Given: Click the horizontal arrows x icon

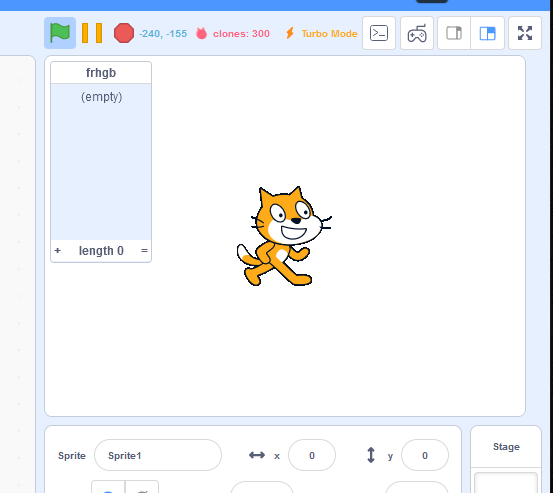Looking at the screenshot, I should point(257,455).
